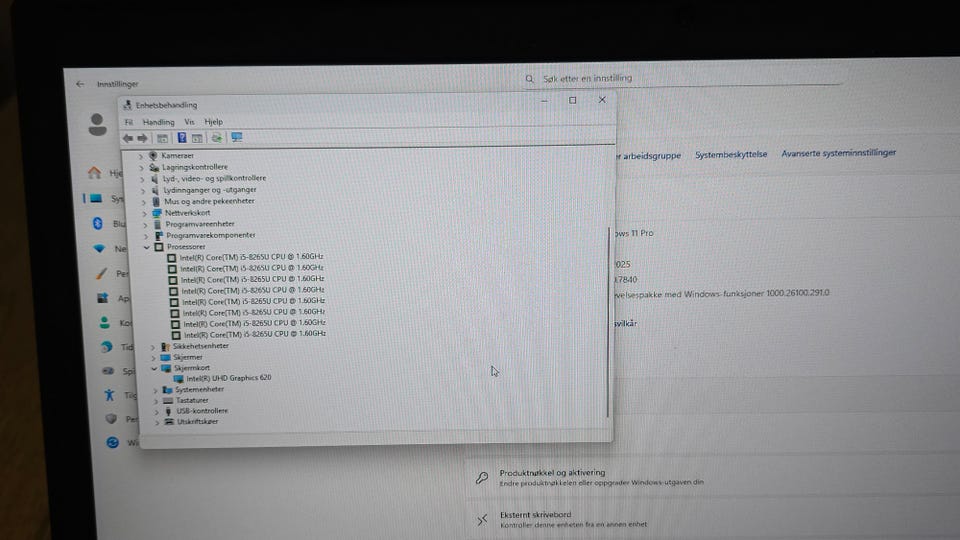Open Produktnøkkel og aktivering settings row
The height and width of the screenshot is (540, 960).
pos(713,478)
